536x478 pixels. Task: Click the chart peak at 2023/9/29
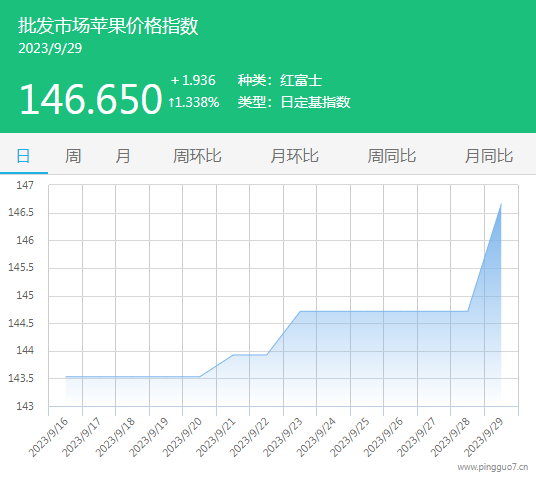(501, 204)
